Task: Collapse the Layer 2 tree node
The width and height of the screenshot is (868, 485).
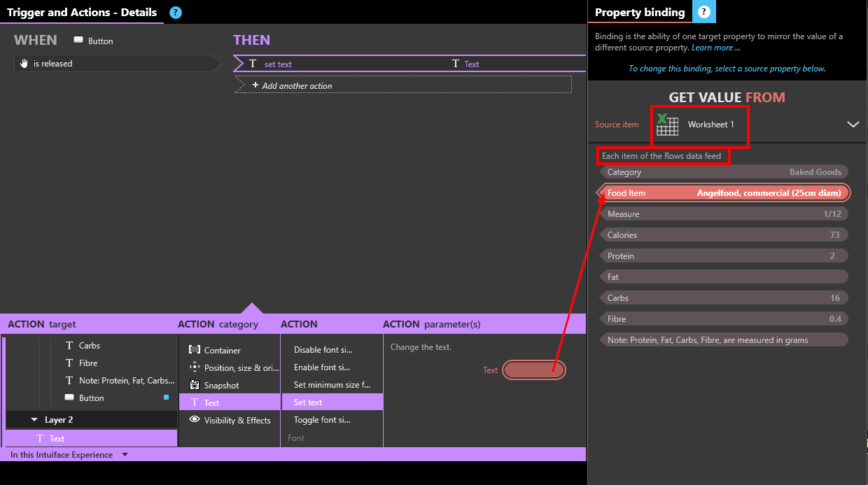Action: click(x=34, y=420)
